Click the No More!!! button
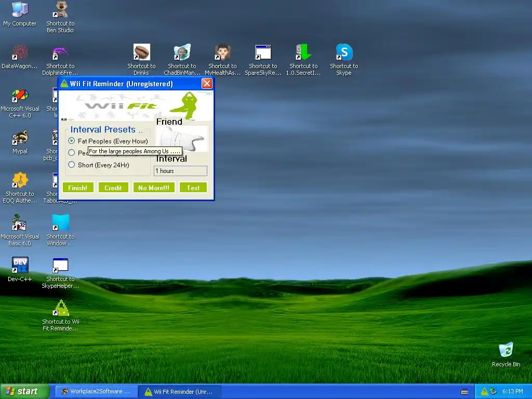Image resolution: width=532 pixels, height=399 pixels. (x=154, y=188)
